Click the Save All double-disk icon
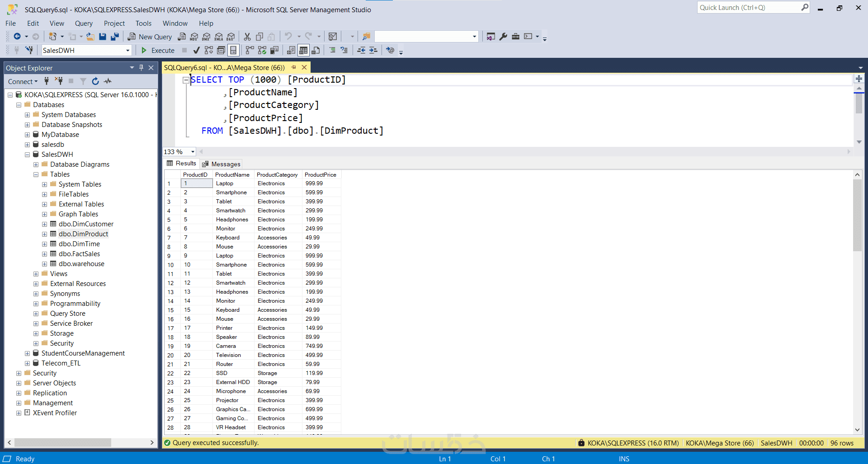 [115, 37]
